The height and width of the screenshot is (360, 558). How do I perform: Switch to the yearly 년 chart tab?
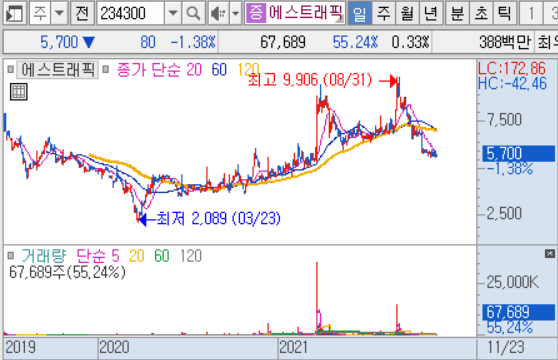[431, 14]
